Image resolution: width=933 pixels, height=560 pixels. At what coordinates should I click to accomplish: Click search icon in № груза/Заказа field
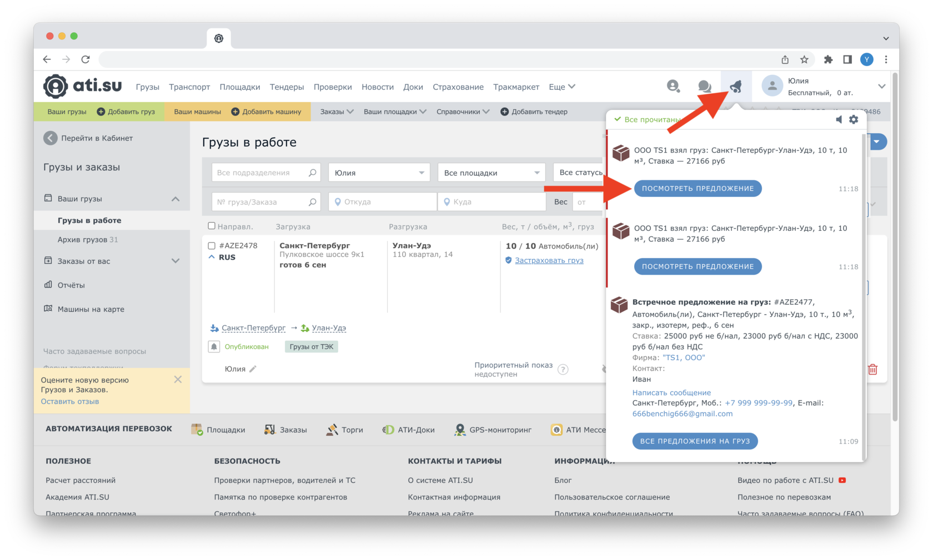click(x=313, y=202)
